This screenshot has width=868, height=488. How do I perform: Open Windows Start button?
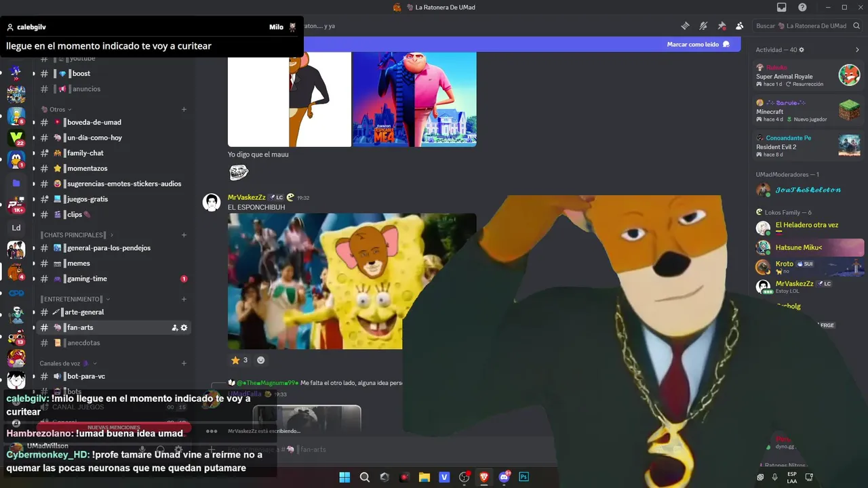click(344, 477)
